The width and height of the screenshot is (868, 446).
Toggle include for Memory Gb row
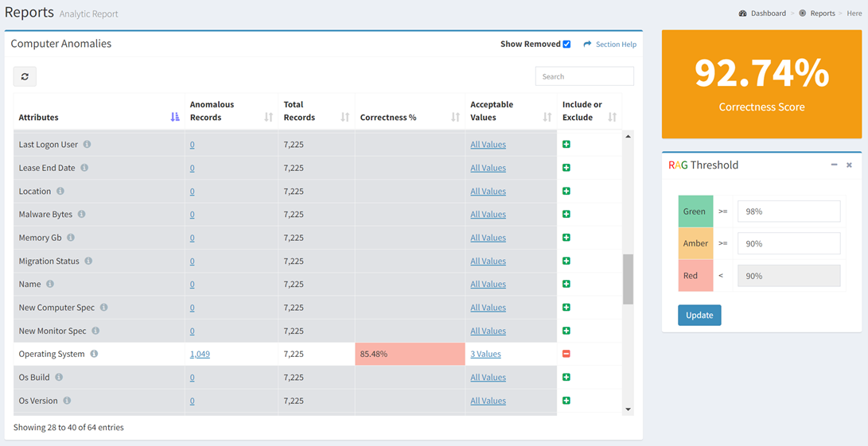click(x=566, y=238)
